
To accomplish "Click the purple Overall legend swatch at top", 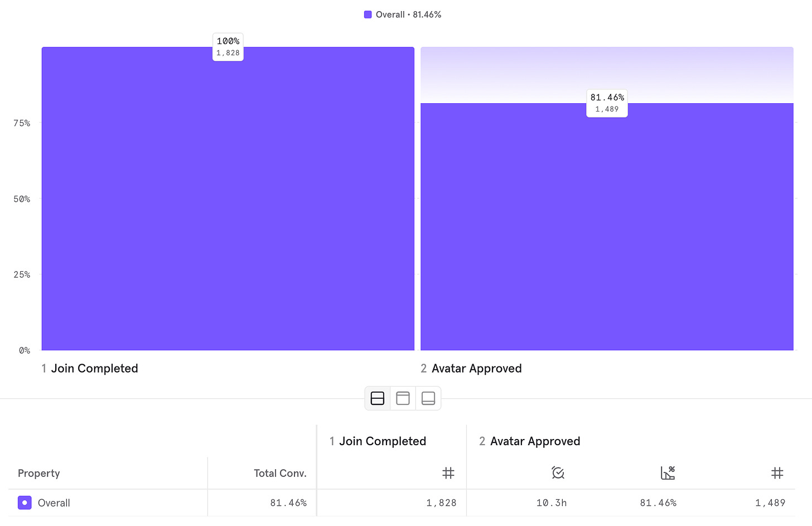I will coord(368,15).
